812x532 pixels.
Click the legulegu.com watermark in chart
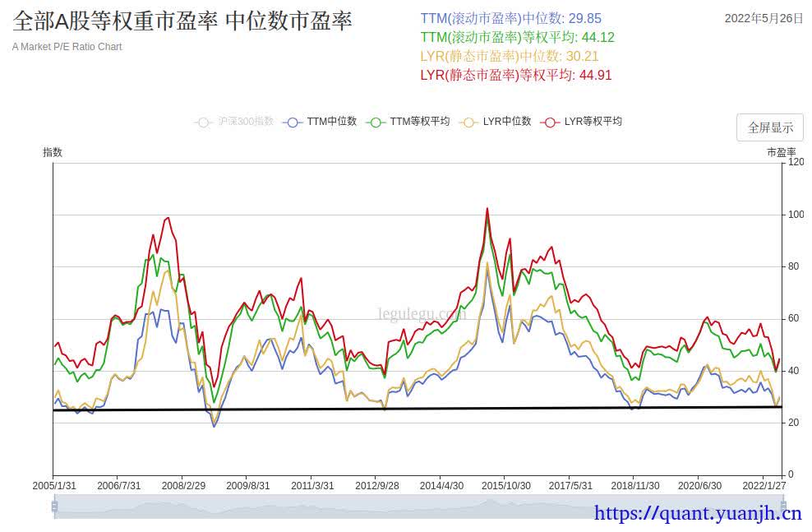coord(422,313)
